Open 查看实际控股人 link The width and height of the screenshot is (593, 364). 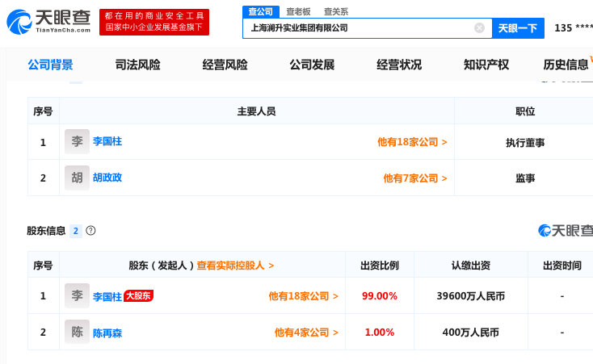tap(235, 266)
